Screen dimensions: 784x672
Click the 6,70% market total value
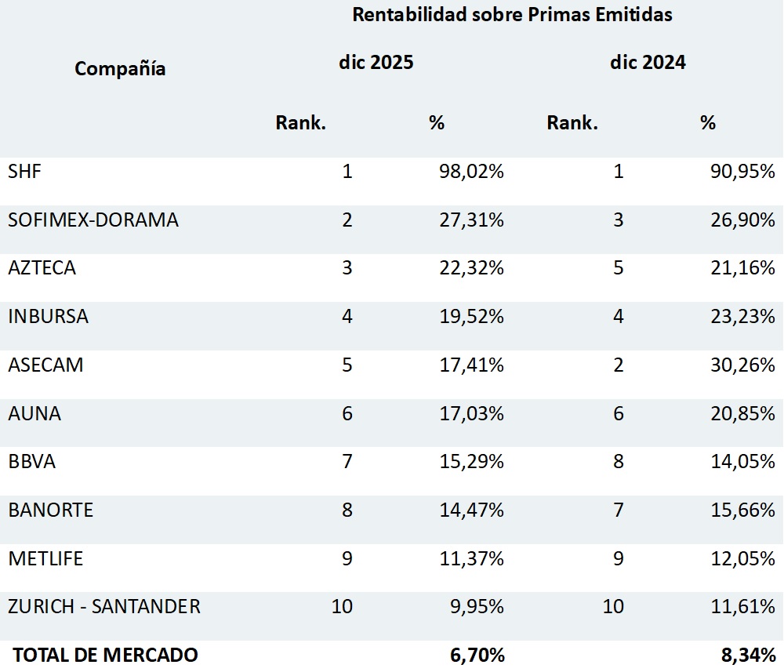click(476, 655)
